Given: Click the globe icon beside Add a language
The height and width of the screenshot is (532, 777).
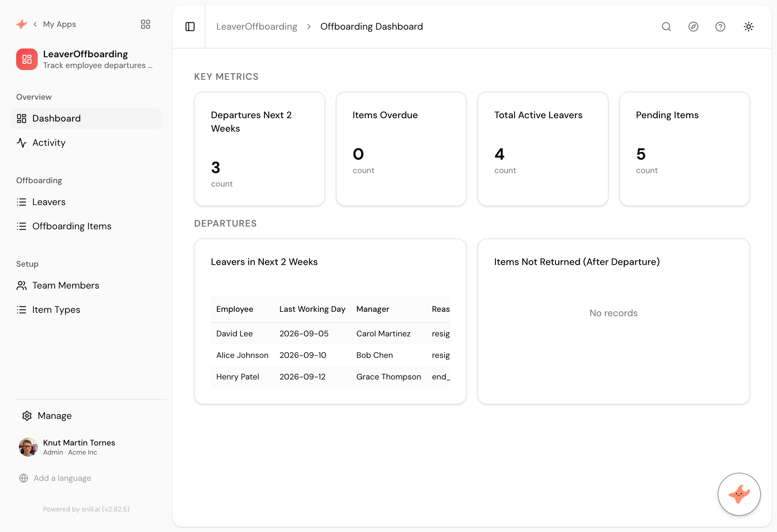Looking at the screenshot, I should click(x=24, y=478).
